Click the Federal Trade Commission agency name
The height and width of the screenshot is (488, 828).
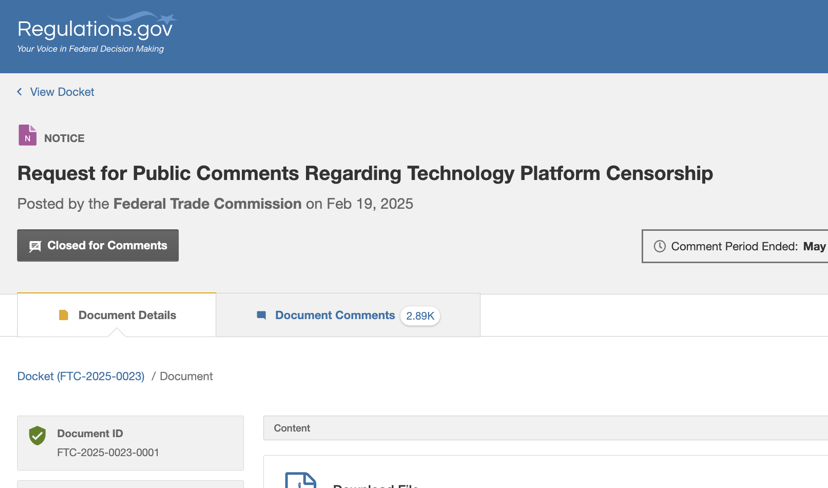point(207,204)
